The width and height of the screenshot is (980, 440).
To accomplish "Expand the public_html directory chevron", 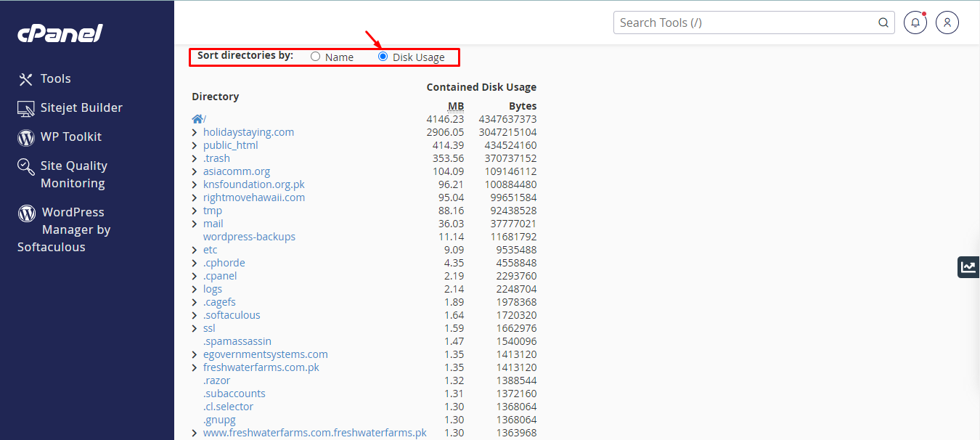I will [195, 145].
